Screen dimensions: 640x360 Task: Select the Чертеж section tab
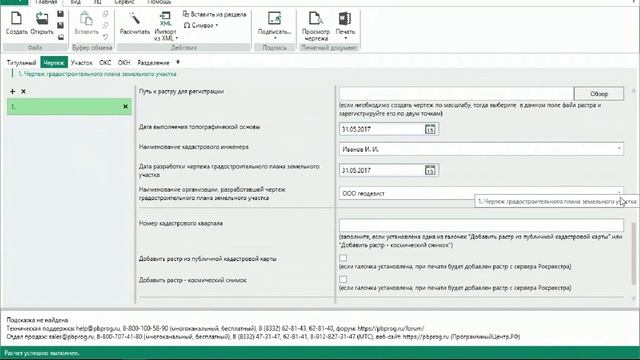[54, 62]
